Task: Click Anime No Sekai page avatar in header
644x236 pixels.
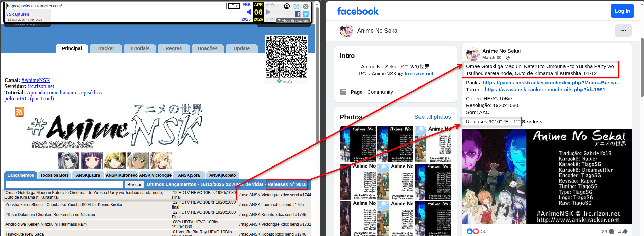Action: tap(346, 31)
